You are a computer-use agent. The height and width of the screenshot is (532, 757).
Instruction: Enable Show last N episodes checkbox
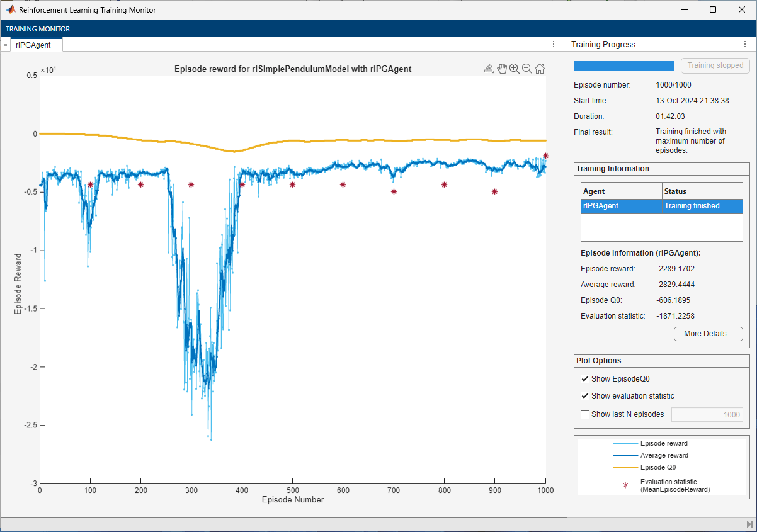(x=585, y=414)
